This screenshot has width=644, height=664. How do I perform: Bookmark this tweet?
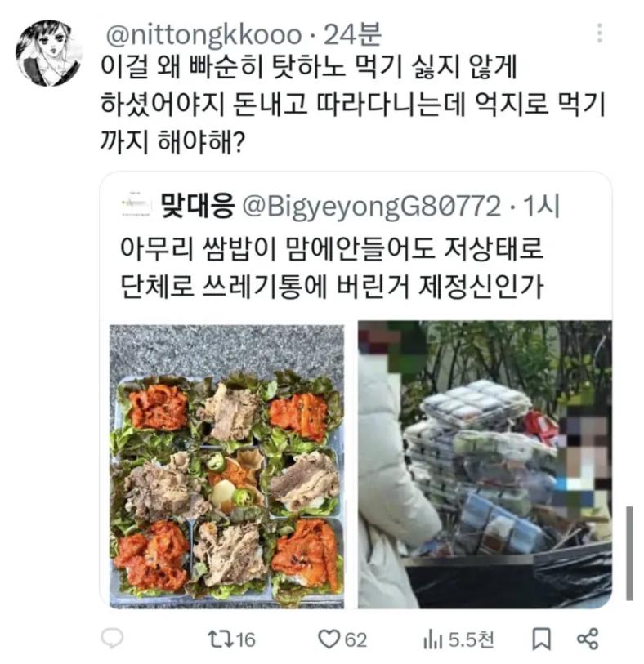tap(542, 639)
